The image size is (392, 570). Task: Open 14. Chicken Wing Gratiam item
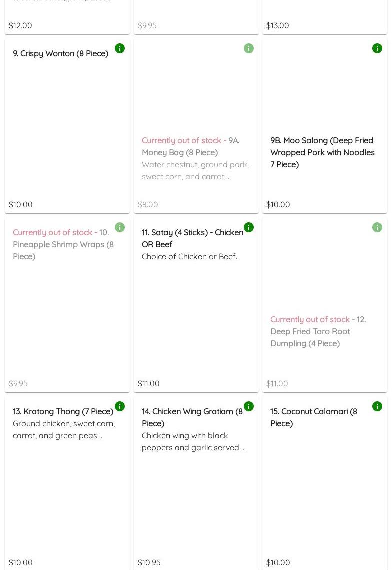[x=192, y=417]
